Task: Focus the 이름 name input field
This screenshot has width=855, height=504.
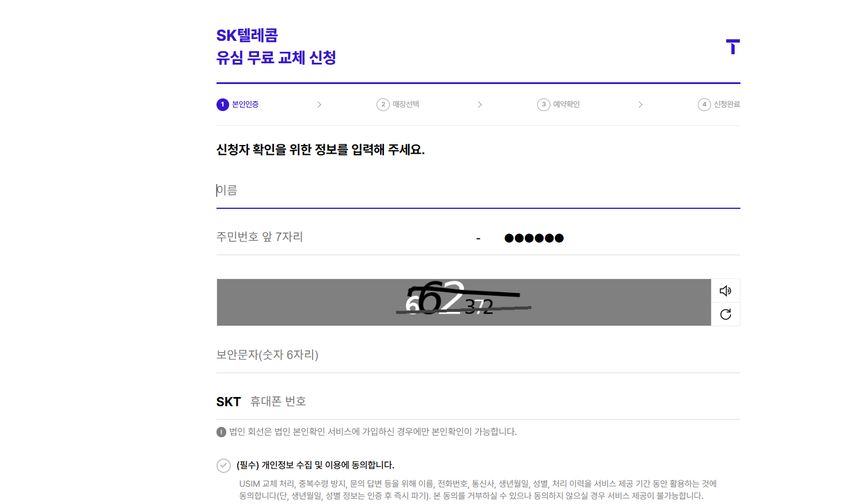Action: tap(478, 190)
